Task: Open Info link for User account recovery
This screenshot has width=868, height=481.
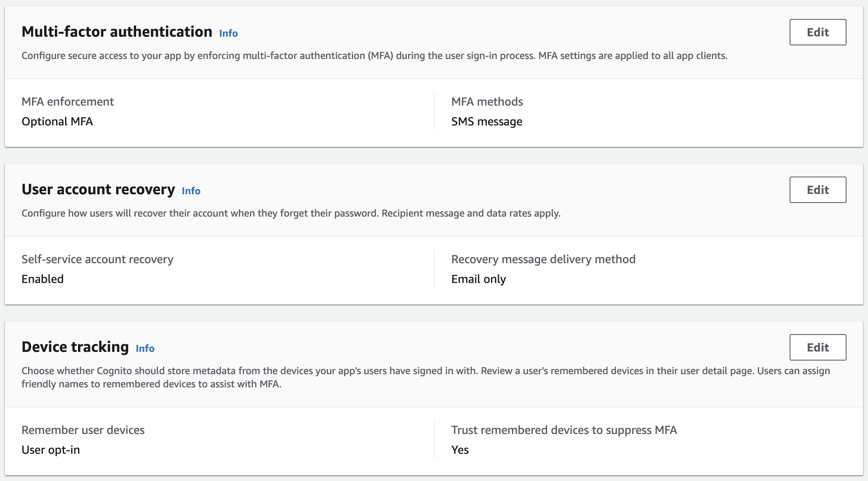Action: click(x=191, y=191)
